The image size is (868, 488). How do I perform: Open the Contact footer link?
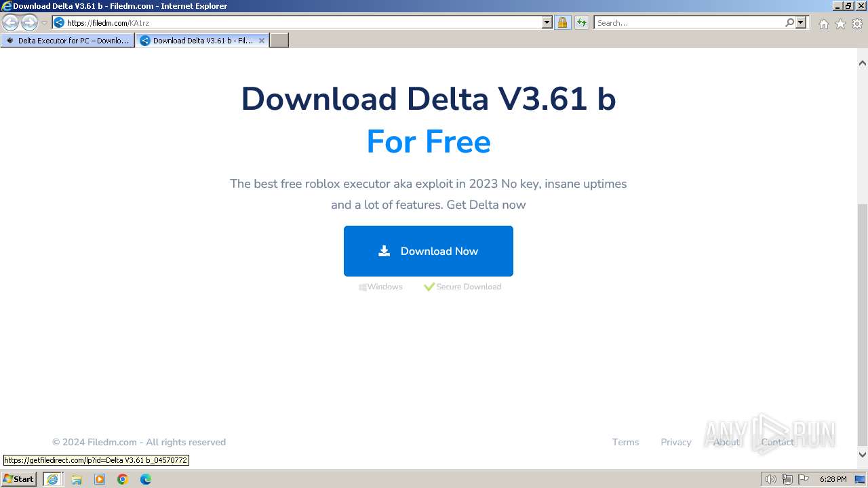[777, 442]
